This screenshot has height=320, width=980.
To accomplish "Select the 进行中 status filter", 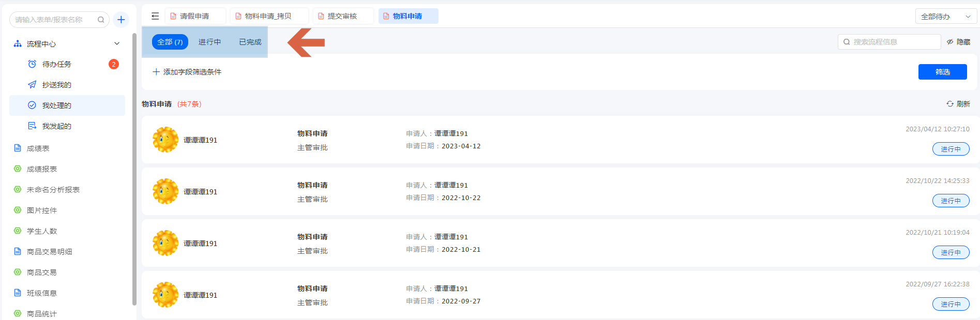I will [209, 42].
